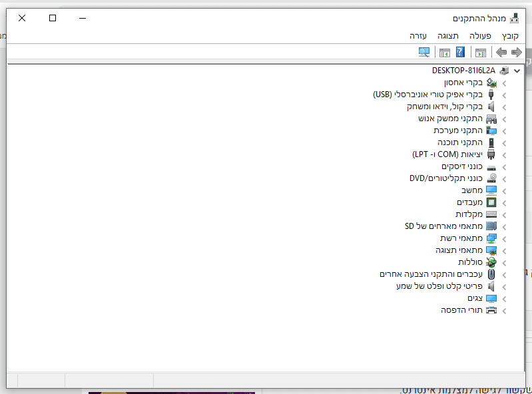Click the מתאמי רשת network icon

(491, 238)
